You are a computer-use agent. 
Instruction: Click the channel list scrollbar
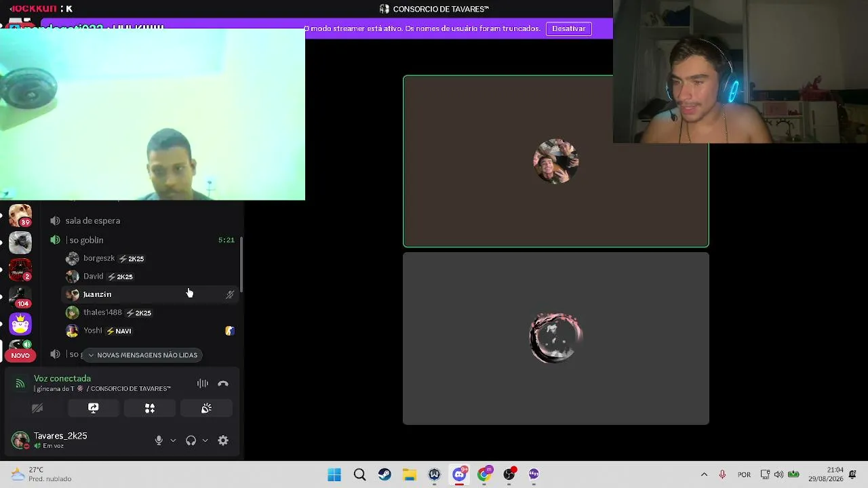click(241, 263)
